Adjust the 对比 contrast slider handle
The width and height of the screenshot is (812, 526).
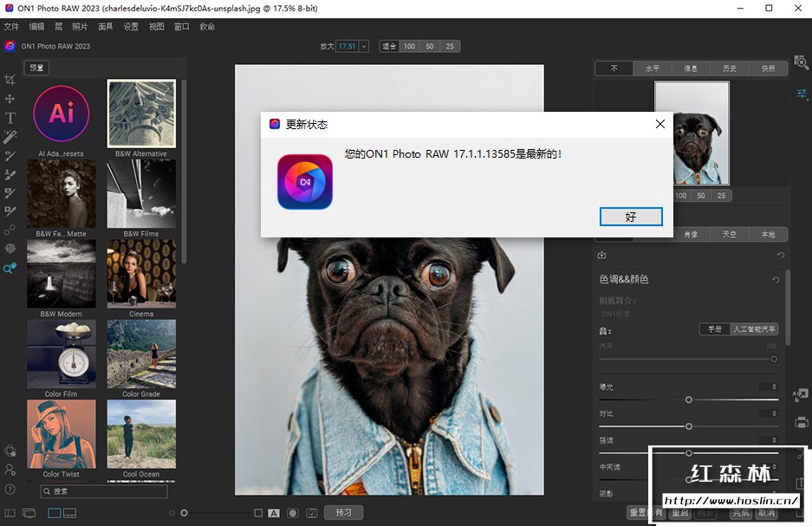point(689,426)
